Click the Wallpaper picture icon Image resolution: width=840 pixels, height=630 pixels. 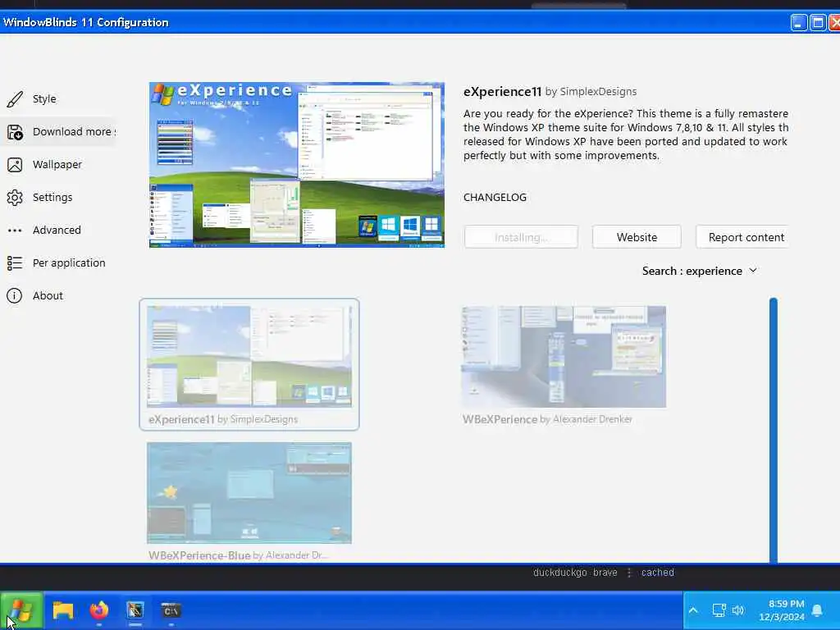click(15, 164)
